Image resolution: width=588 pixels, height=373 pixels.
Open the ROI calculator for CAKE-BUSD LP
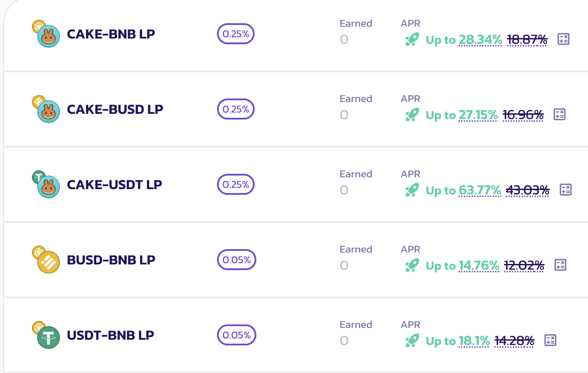pos(560,115)
